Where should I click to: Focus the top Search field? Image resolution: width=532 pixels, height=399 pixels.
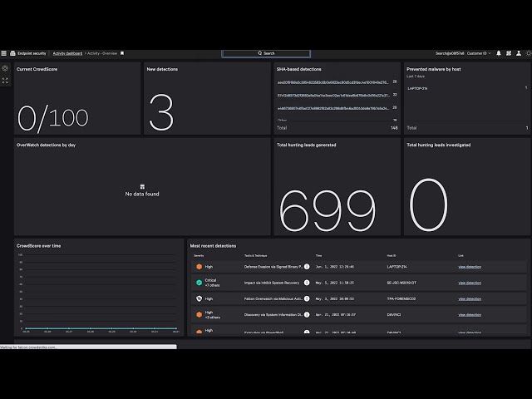[x=266, y=53]
